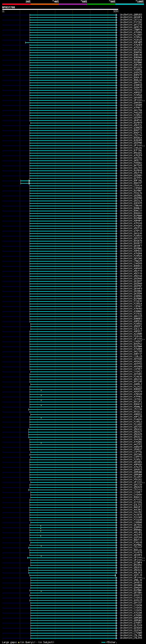The width and height of the screenshot is (146, 644).
Task: Select the UniRef100_Q7KB57 label
Action: point(131,623)
